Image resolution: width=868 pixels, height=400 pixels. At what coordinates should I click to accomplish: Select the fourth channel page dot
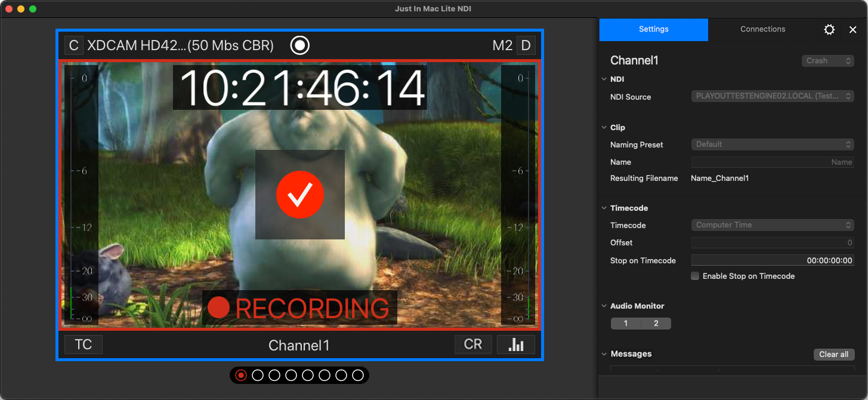pos(291,375)
